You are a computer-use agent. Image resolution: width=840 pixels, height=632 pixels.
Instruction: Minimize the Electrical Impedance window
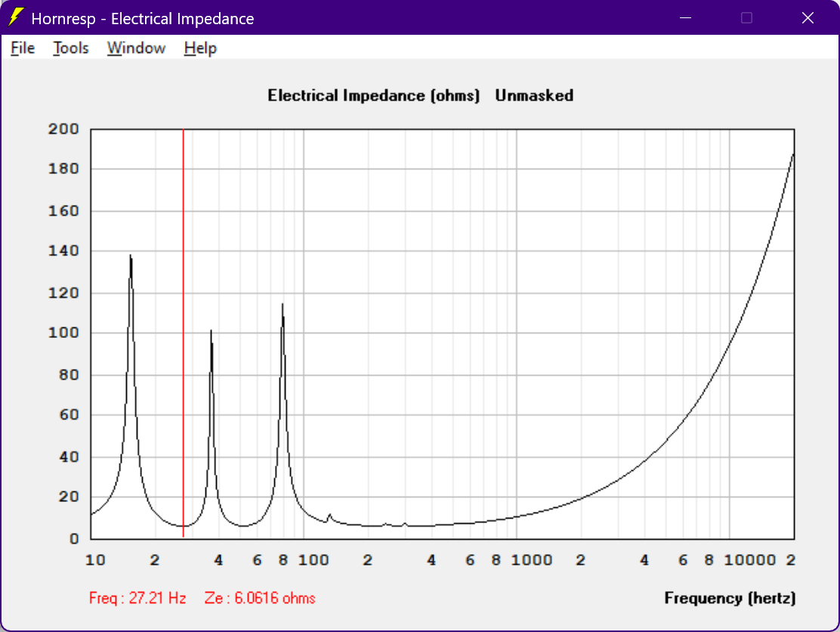click(685, 17)
